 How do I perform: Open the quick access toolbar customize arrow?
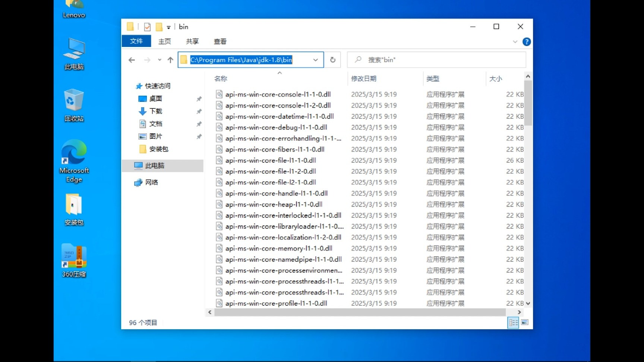coord(168,27)
